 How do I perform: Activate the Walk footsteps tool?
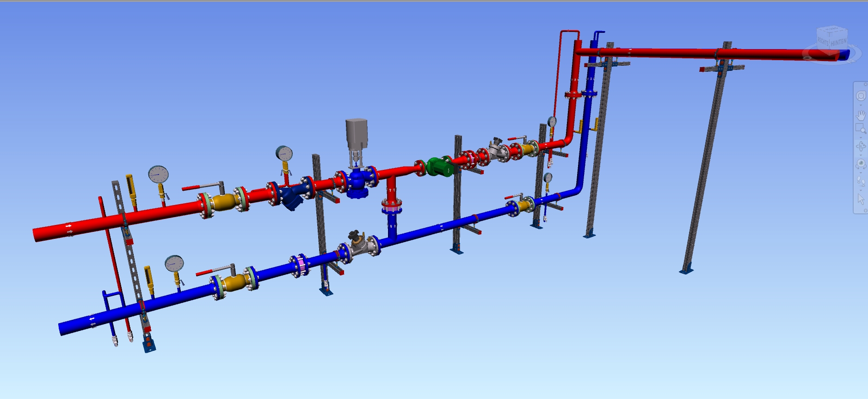click(x=861, y=181)
